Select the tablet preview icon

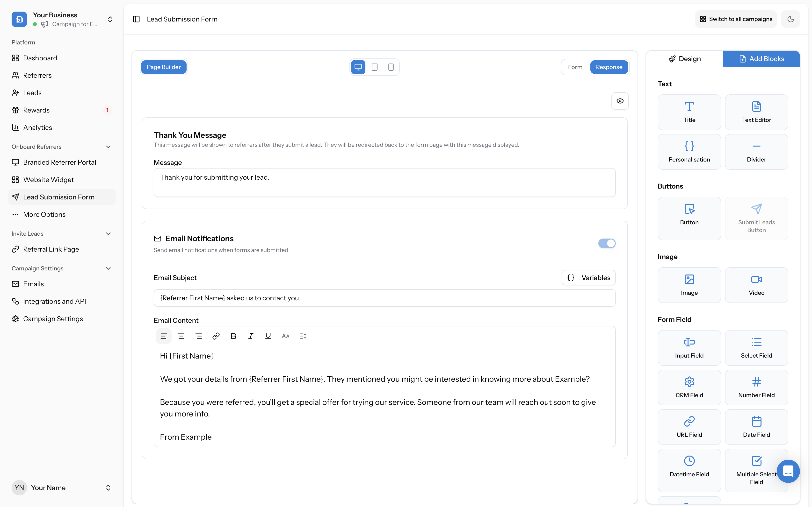374,67
